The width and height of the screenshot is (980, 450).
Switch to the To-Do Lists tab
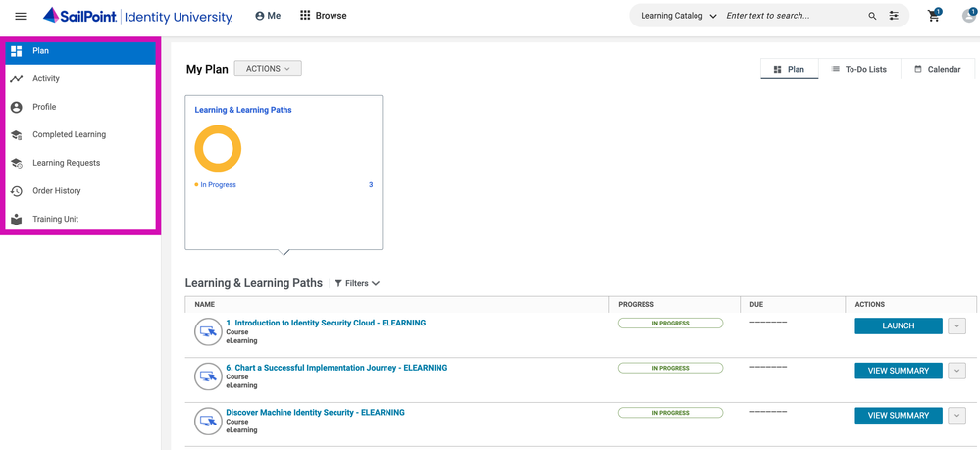coord(858,69)
